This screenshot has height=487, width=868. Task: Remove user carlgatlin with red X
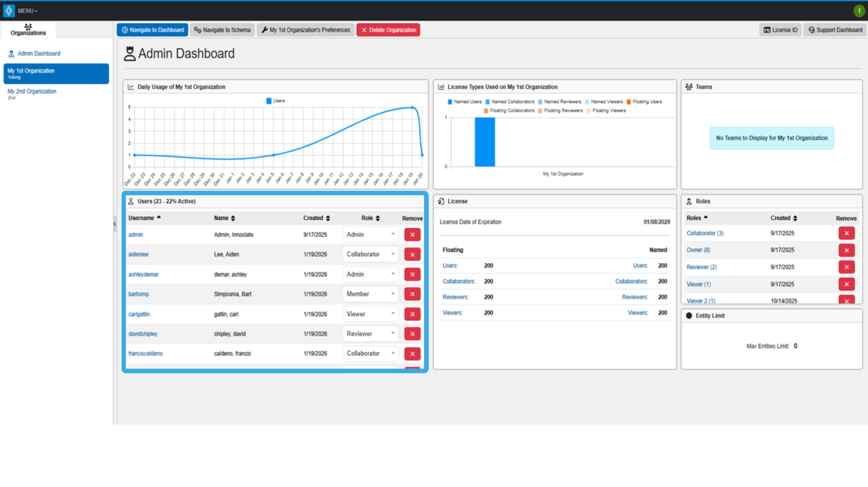tap(412, 314)
